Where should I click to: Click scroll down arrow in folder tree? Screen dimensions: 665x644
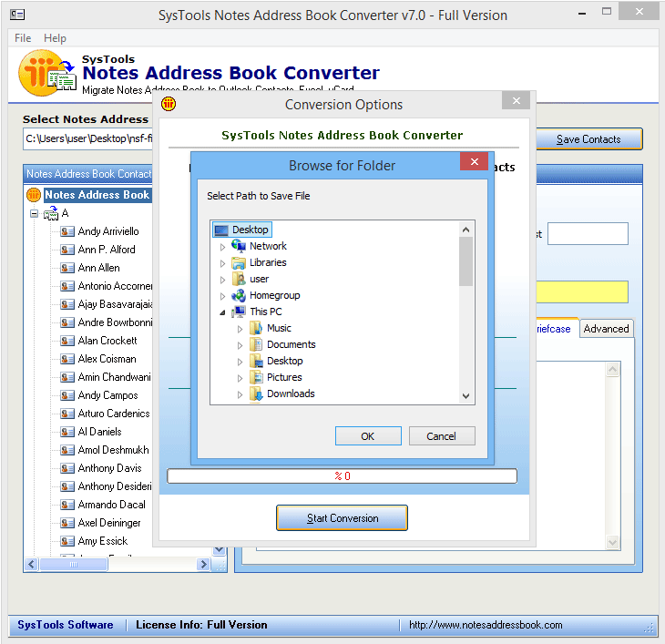pos(465,396)
